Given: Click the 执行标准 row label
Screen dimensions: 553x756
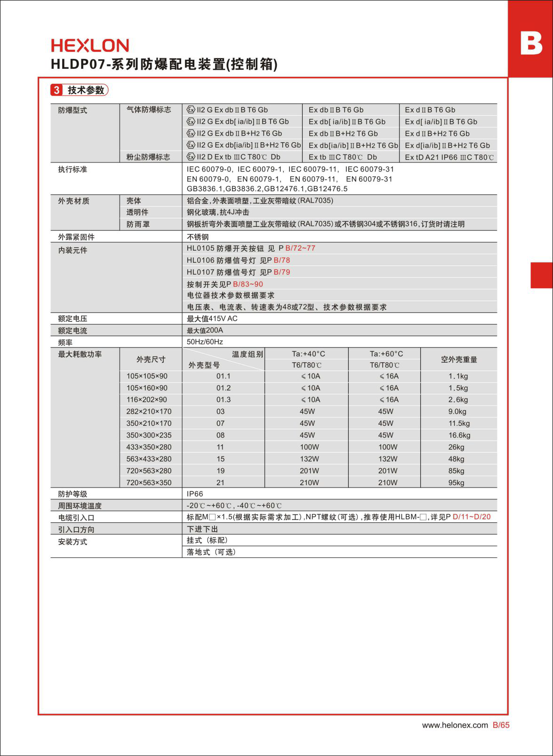Looking at the screenshot, I should pyautogui.click(x=72, y=170).
